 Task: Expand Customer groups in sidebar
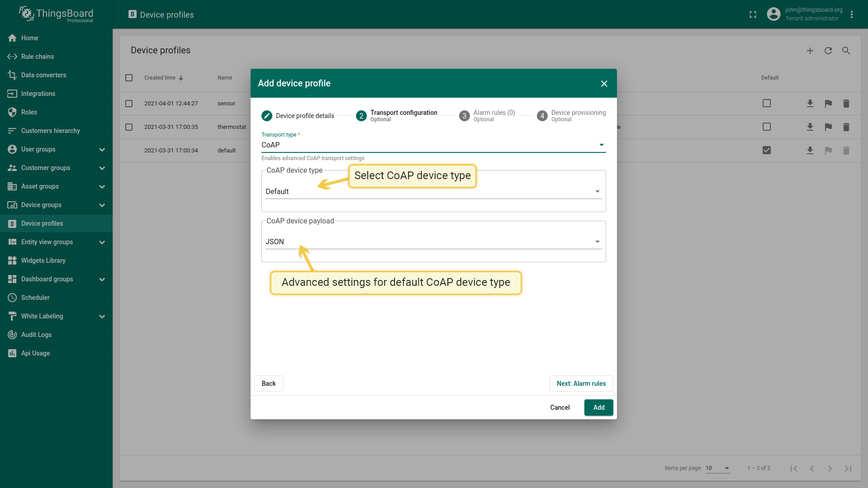point(102,168)
